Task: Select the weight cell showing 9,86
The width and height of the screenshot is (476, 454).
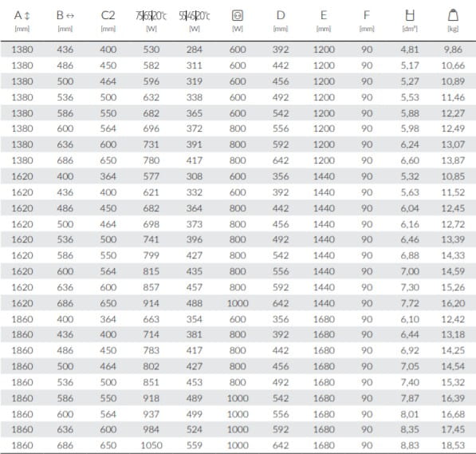Action: click(x=453, y=49)
